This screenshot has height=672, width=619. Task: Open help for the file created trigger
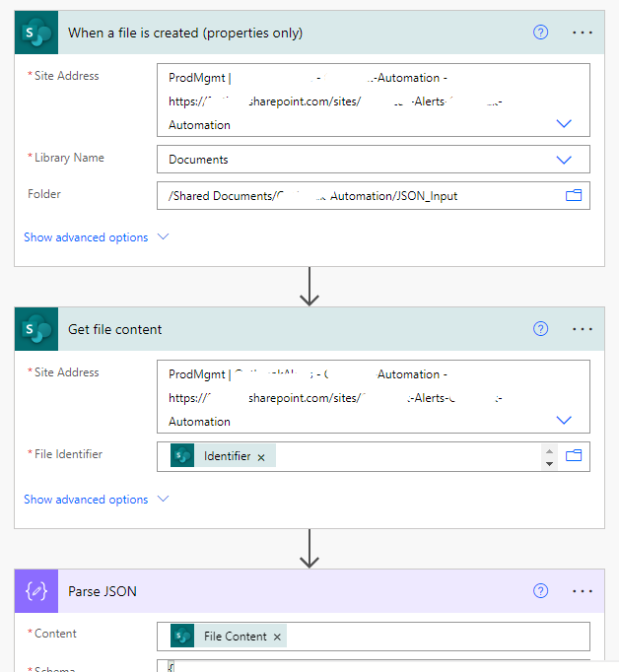pos(540,33)
